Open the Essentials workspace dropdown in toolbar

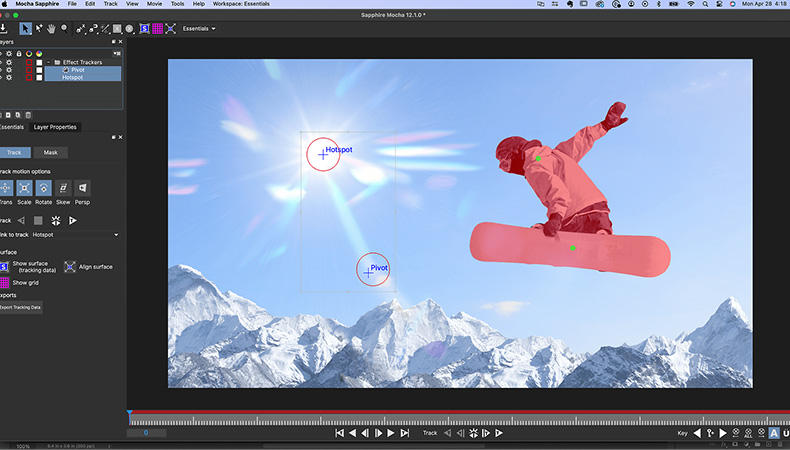(x=199, y=28)
